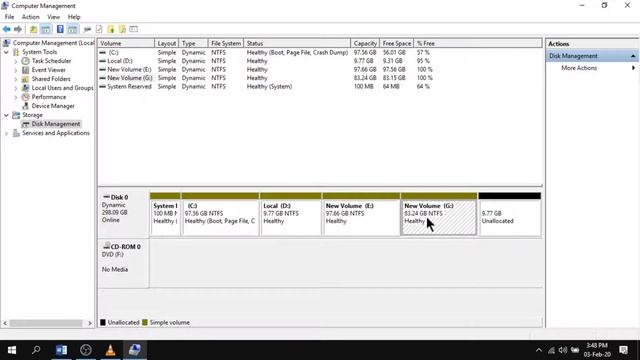Open the View menu
The height and width of the screenshot is (360, 640).
[53, 17]
